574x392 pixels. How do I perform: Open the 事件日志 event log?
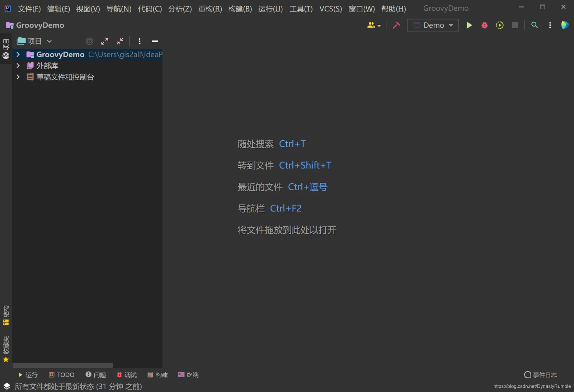click(x=541, y=375)
